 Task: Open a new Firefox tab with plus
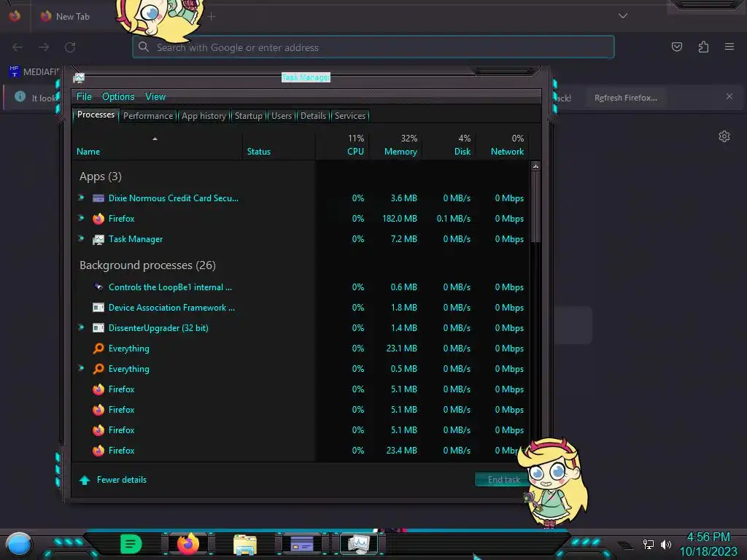tap(212, 17)
